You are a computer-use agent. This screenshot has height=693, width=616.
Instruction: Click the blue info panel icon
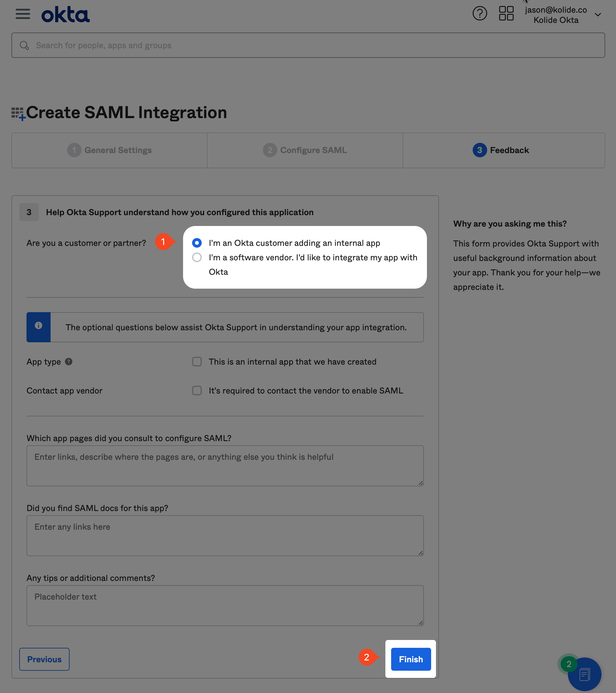tap(39, 325)
